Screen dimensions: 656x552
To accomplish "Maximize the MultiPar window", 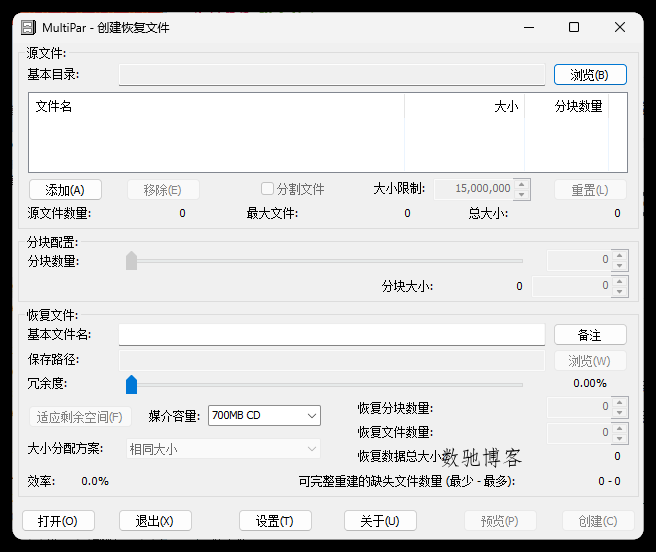I will (574, 28).
